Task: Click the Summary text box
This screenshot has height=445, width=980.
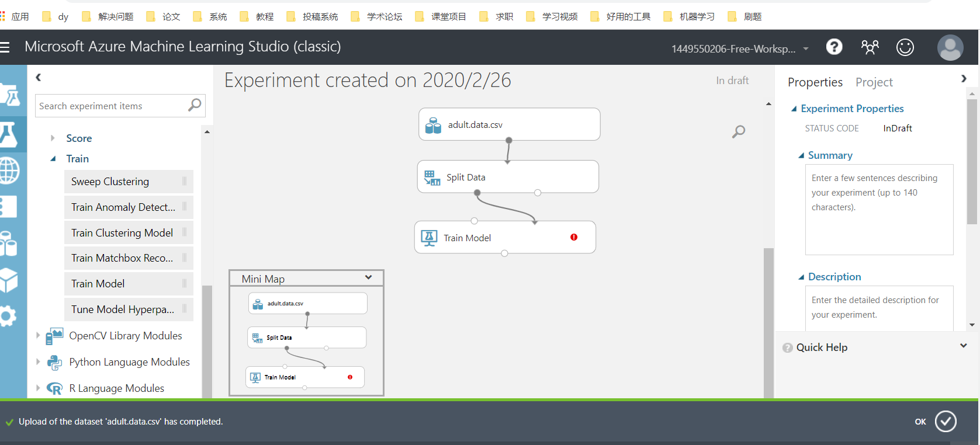Action: click(879, 210)
